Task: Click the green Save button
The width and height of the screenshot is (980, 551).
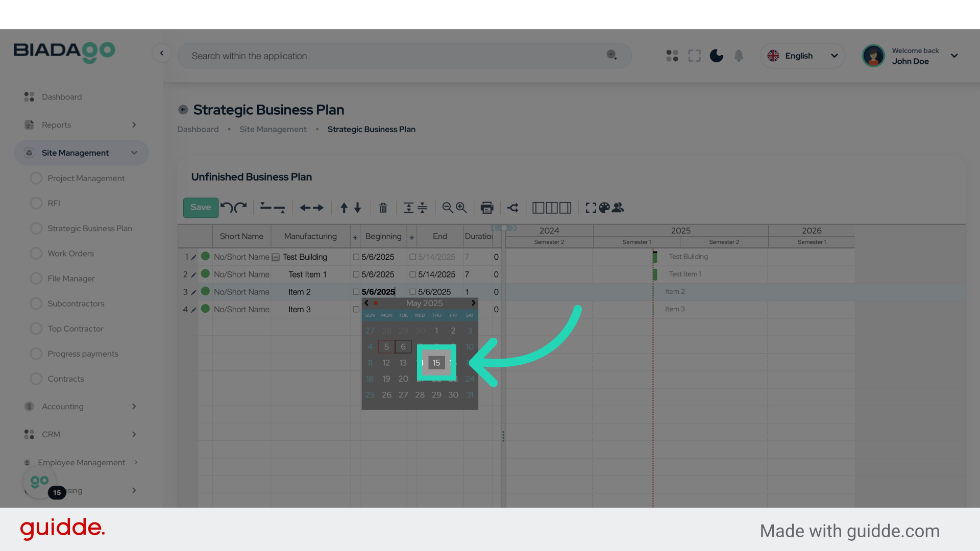Action: point(201,208)
